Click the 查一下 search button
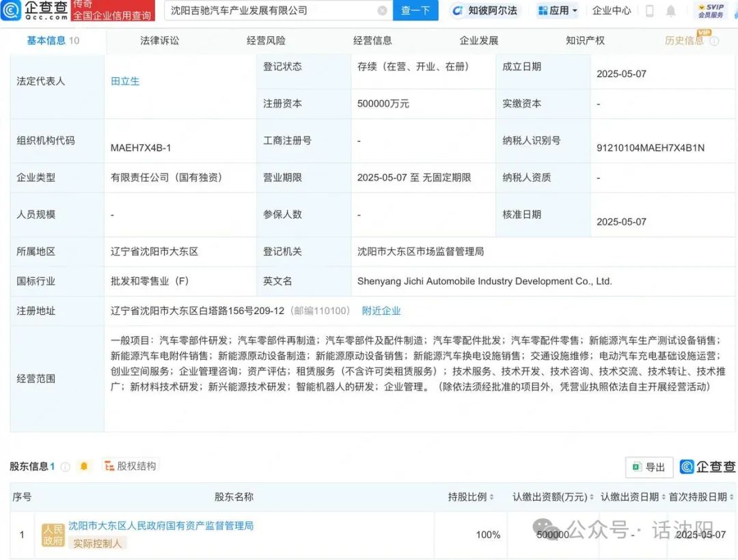The image size is (738, 560). point(415,10)
